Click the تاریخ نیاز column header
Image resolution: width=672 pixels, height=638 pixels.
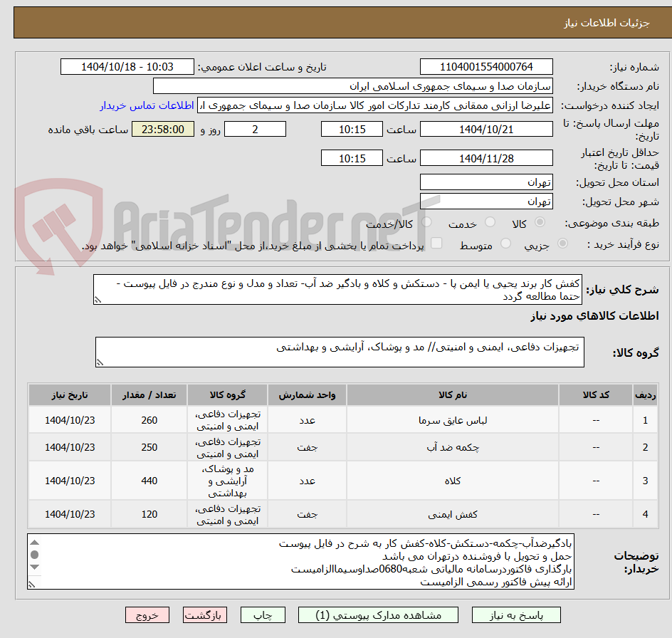[70, 395]
